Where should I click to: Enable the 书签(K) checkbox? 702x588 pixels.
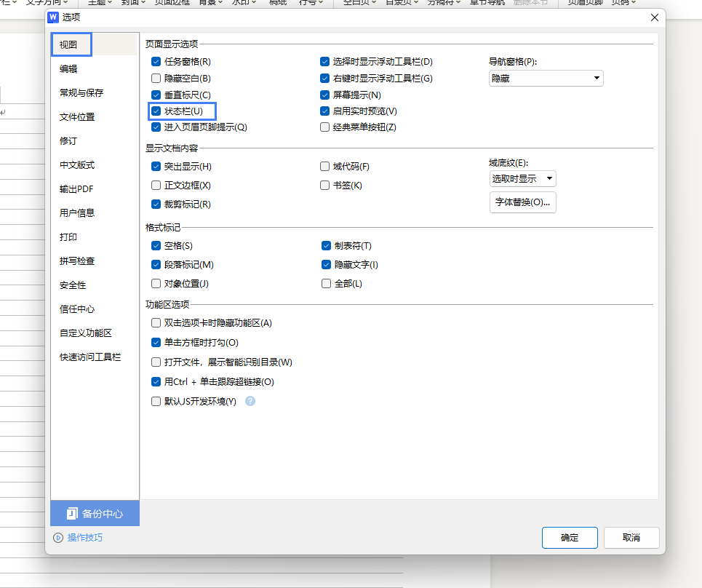click(324, 186)
